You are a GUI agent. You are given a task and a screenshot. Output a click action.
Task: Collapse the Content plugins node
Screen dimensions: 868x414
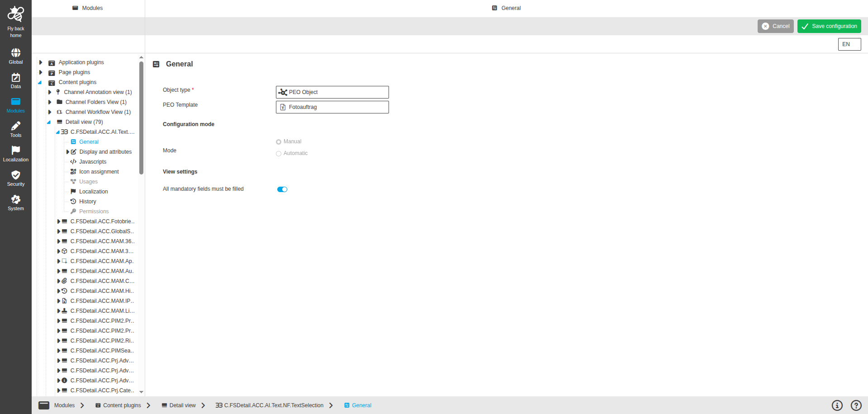tap(40, 82)
